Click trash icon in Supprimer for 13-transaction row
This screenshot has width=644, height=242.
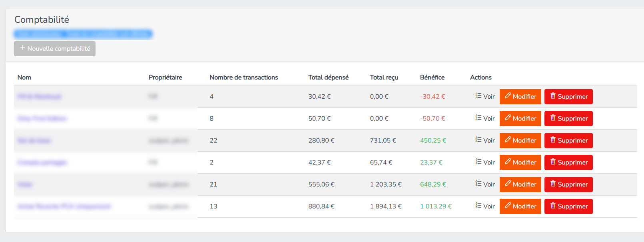[553, 206]
